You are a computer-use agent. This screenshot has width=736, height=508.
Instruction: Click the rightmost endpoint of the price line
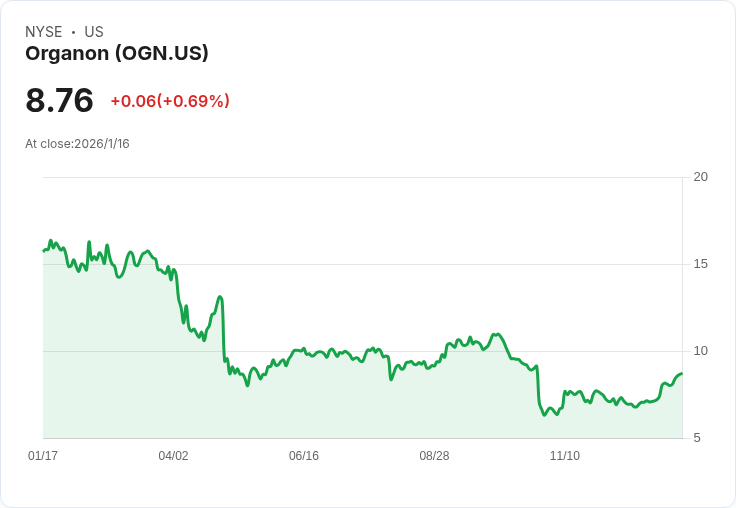(682, 374)
